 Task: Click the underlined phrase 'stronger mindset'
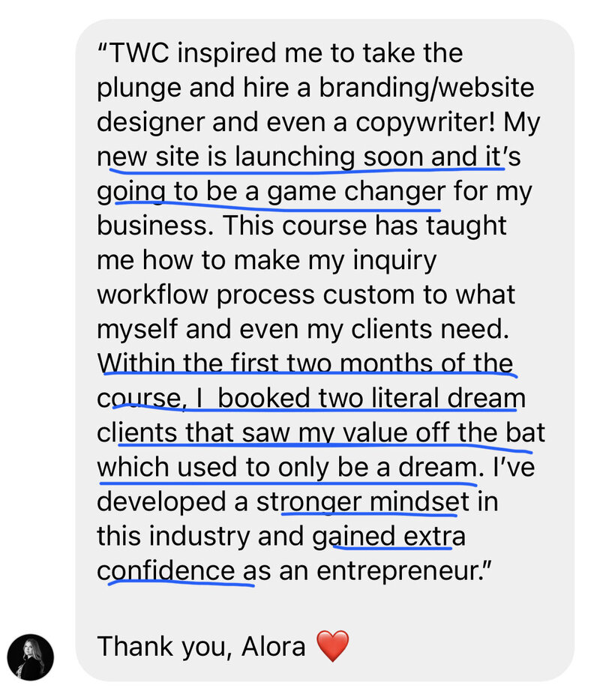pos(363,502)
